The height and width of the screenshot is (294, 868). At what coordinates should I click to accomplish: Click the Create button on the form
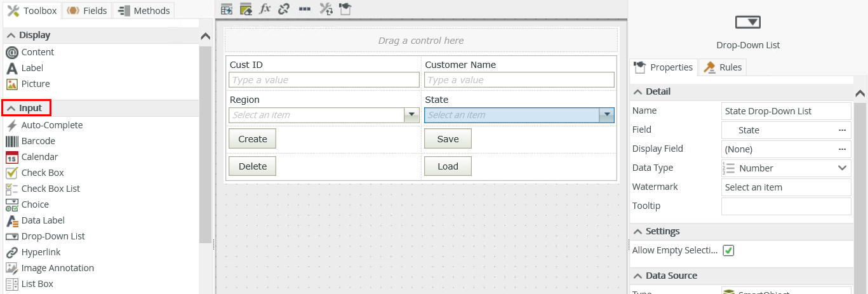252,139
